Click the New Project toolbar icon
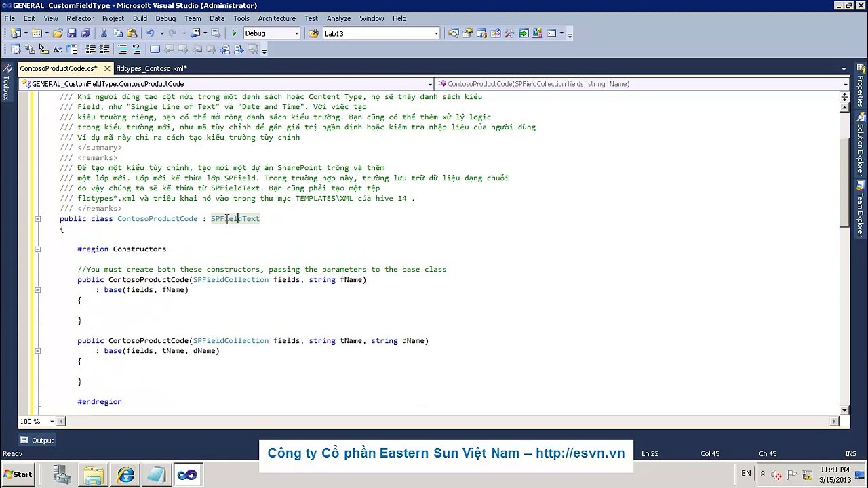Image resolution: width=868 pixels, height=488 pixels. point(15,33)
